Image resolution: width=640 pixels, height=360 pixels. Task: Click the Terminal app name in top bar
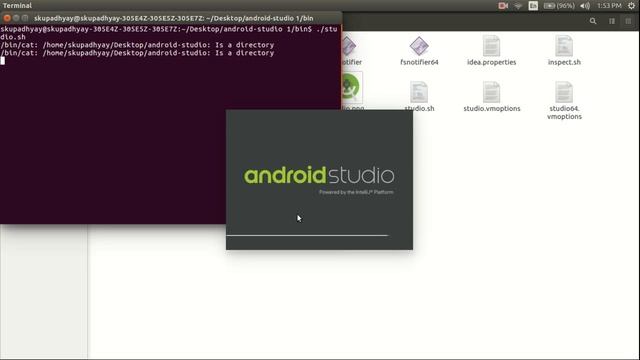[17, 6]
